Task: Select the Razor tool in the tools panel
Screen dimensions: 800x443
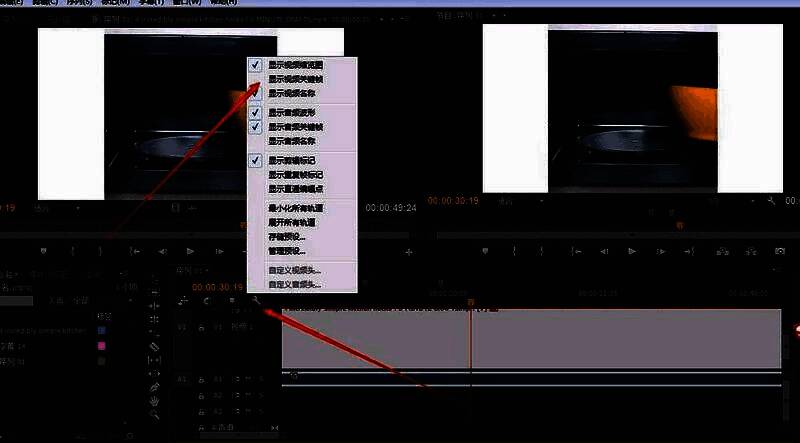Action: (x=154, y=346)
